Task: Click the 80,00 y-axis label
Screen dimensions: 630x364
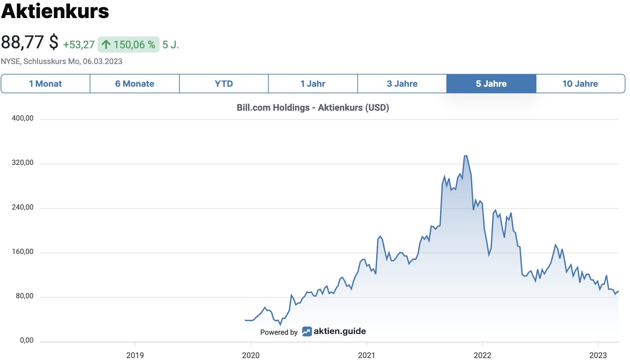Action: [x=25, y=296]
